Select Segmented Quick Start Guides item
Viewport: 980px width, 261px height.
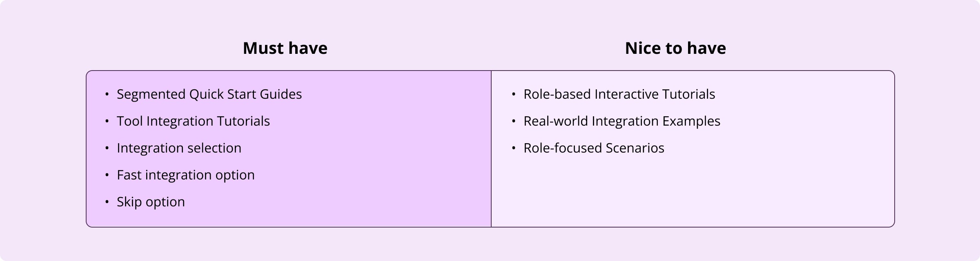(209, 94)
